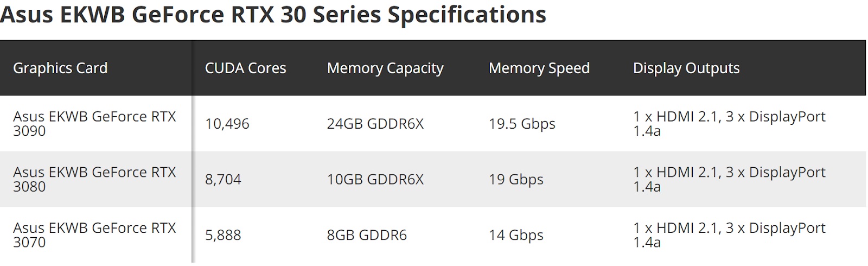The width and height of the screenshot is (868, 266).
Task: Click the 10,496 CUDA cores value
Action: click(227, 124)
